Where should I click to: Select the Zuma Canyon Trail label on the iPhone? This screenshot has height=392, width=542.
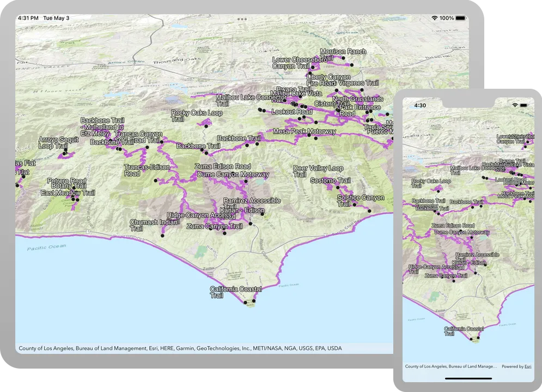[446, 275]
